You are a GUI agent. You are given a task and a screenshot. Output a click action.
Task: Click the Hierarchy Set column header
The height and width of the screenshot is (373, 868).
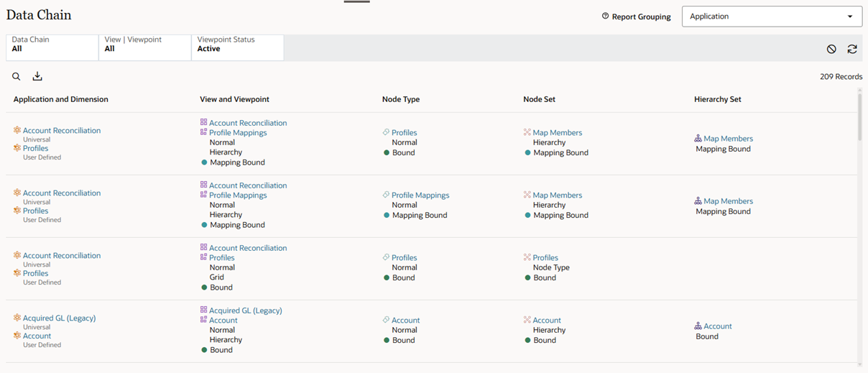tap(718, 99)
